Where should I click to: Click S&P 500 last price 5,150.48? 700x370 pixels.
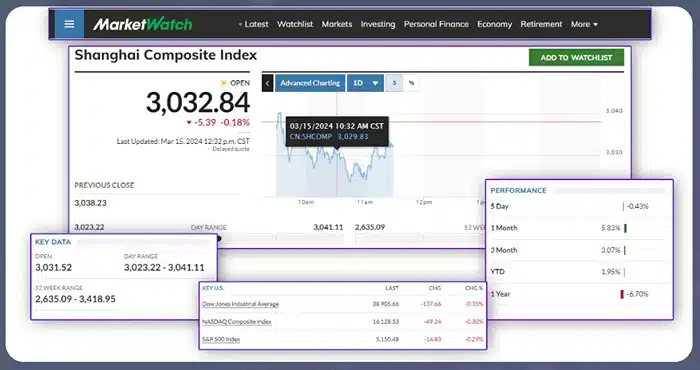(387, 340)
